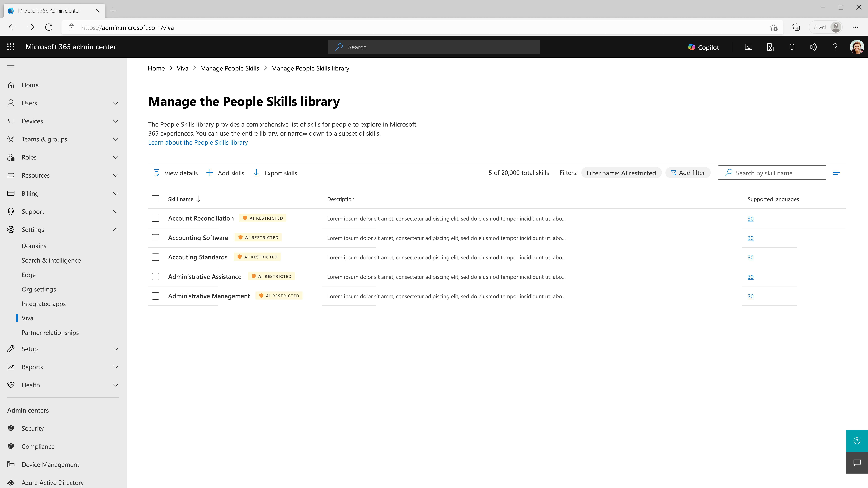Reload the page with refresh icon

(x=49, y=27)
